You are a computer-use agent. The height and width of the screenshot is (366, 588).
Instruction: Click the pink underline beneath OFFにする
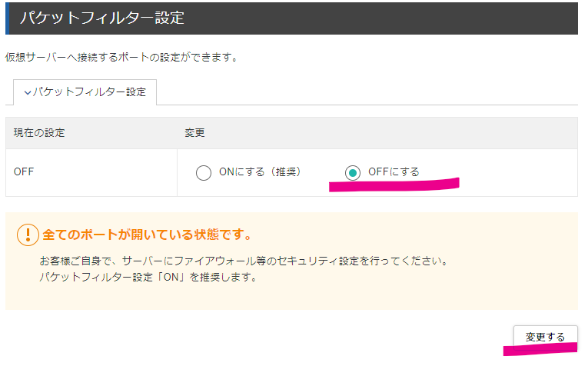coord(394,185)
